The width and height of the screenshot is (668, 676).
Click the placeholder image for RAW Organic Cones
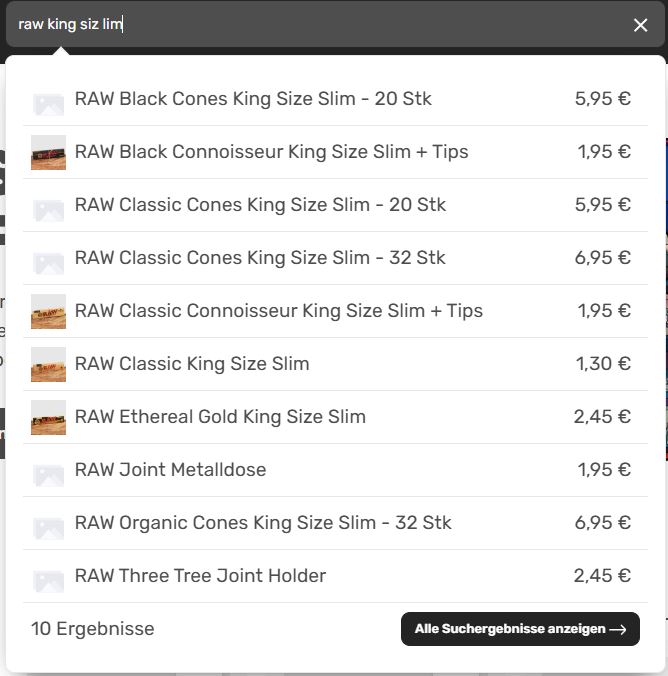(48, 523)
